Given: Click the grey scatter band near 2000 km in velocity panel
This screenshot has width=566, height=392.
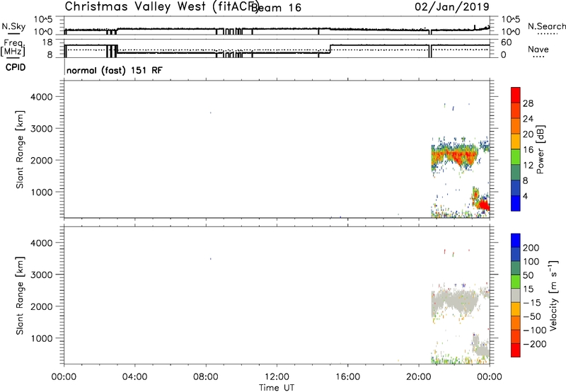Looking at the screenshot, I should tap(455, 301).
